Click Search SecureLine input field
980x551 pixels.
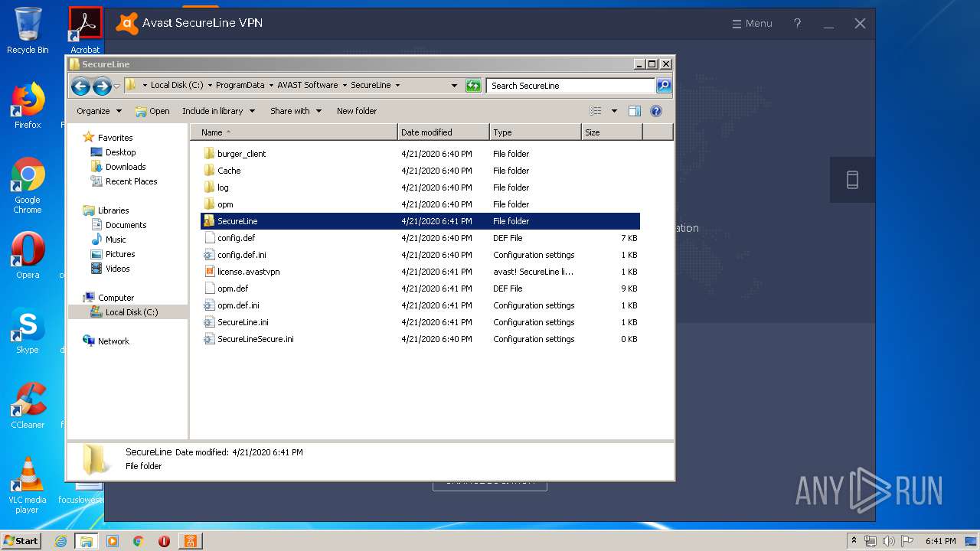tap(570, 86)
